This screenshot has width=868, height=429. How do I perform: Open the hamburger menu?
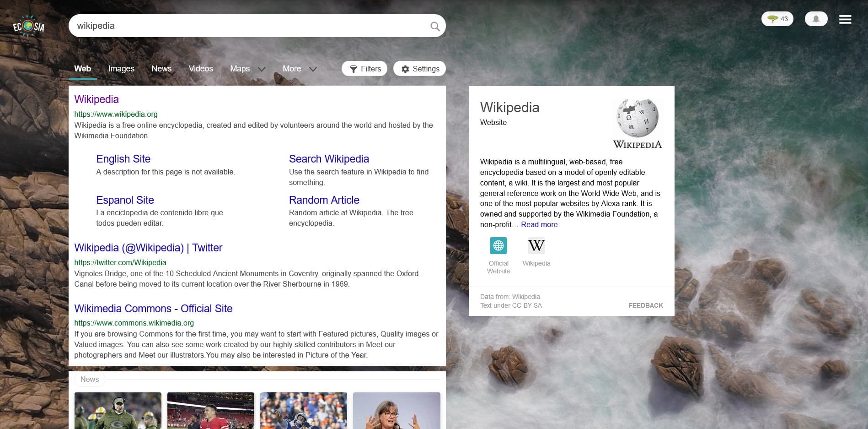845,19
